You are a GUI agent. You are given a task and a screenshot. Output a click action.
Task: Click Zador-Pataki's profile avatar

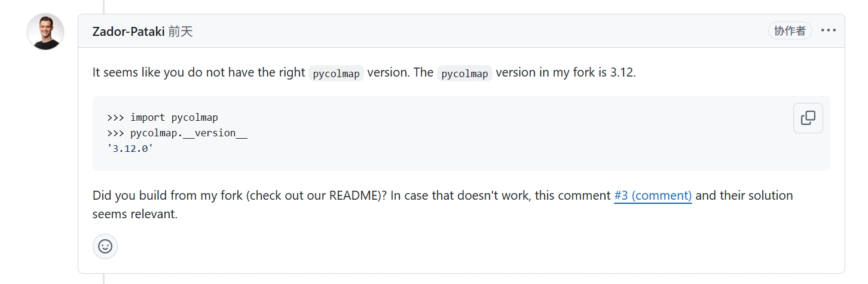[x=45, y=32]
